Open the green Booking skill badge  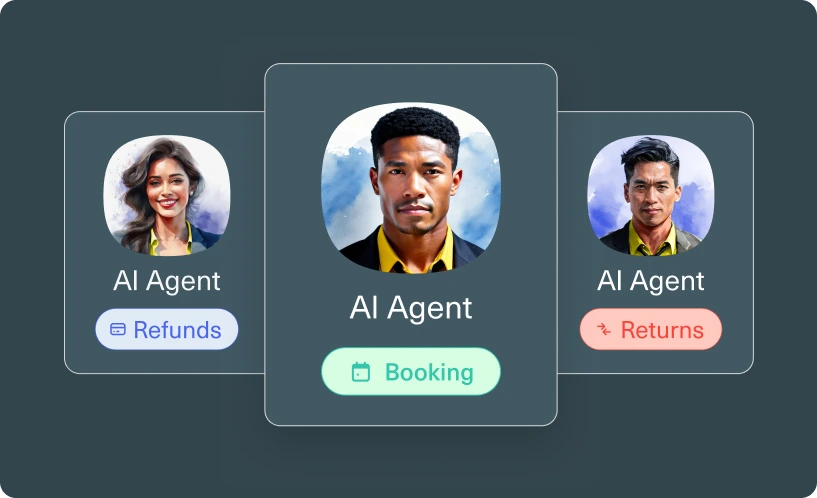pos(411,371)
